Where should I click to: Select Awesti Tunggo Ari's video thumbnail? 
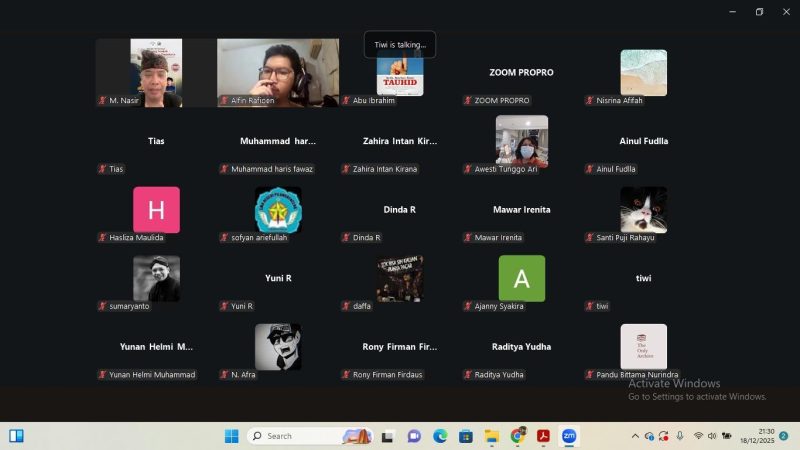pyautogui.click(x=521, y=140)
